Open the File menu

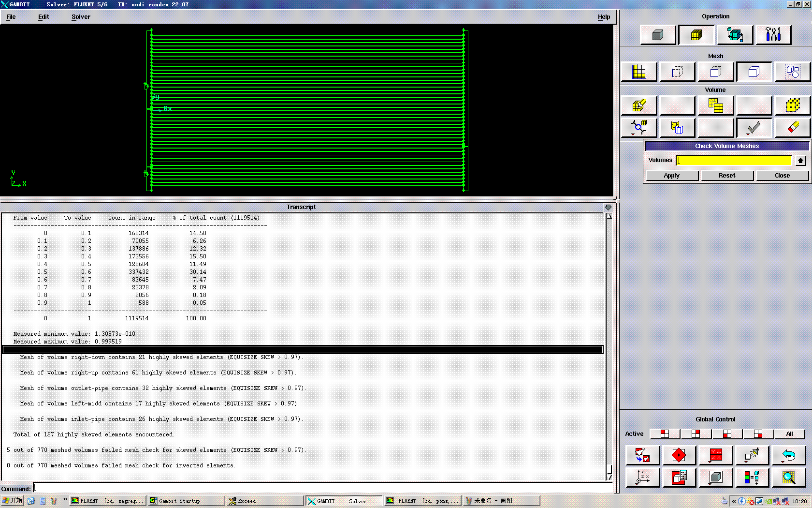coord(11,17)
